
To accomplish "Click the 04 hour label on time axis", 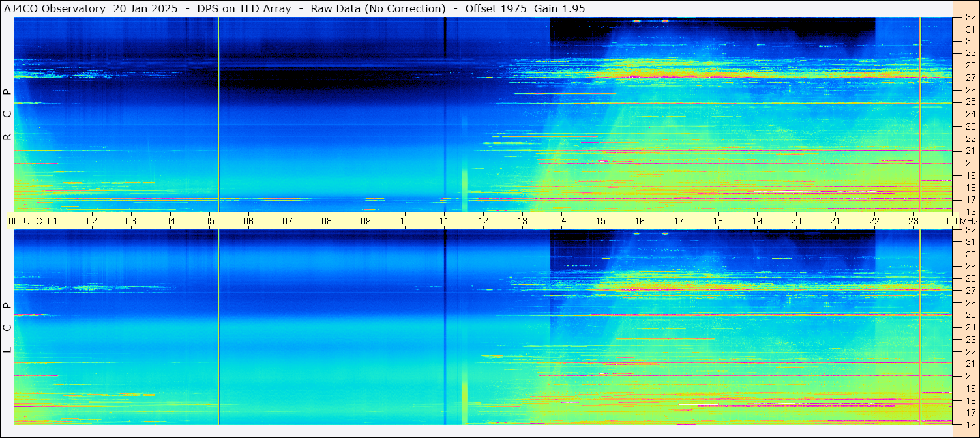I will [x=170, y=221].
